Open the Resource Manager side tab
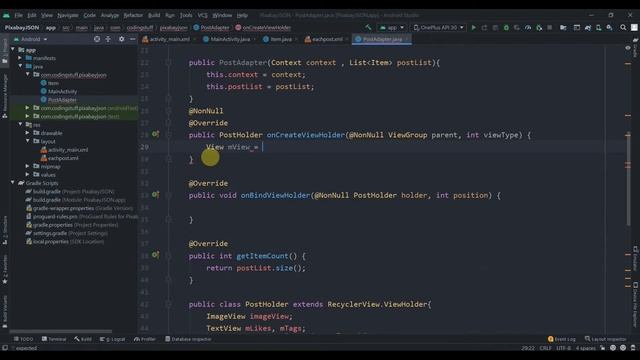This screenshot has width=640, height=360. [x=4, y=96]
